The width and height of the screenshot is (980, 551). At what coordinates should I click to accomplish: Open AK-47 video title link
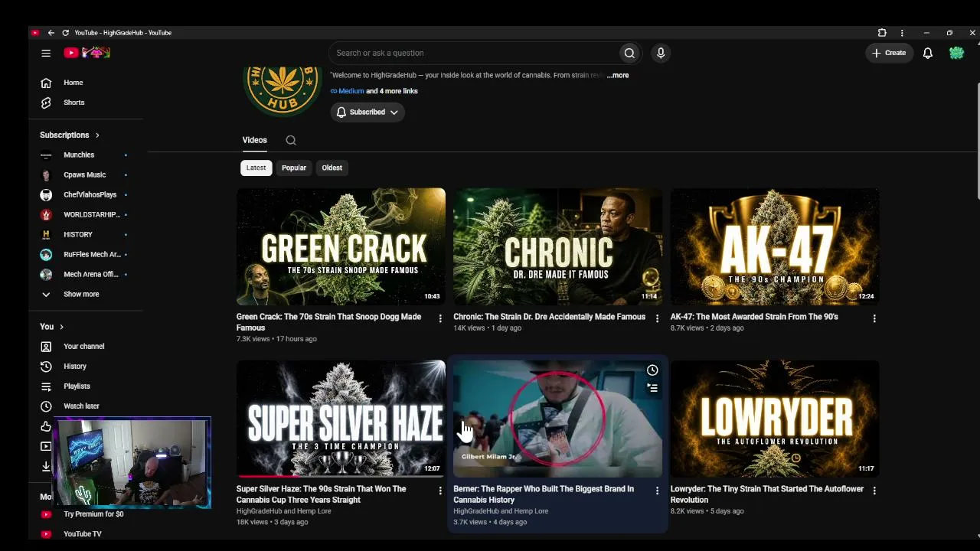point(754,317)
